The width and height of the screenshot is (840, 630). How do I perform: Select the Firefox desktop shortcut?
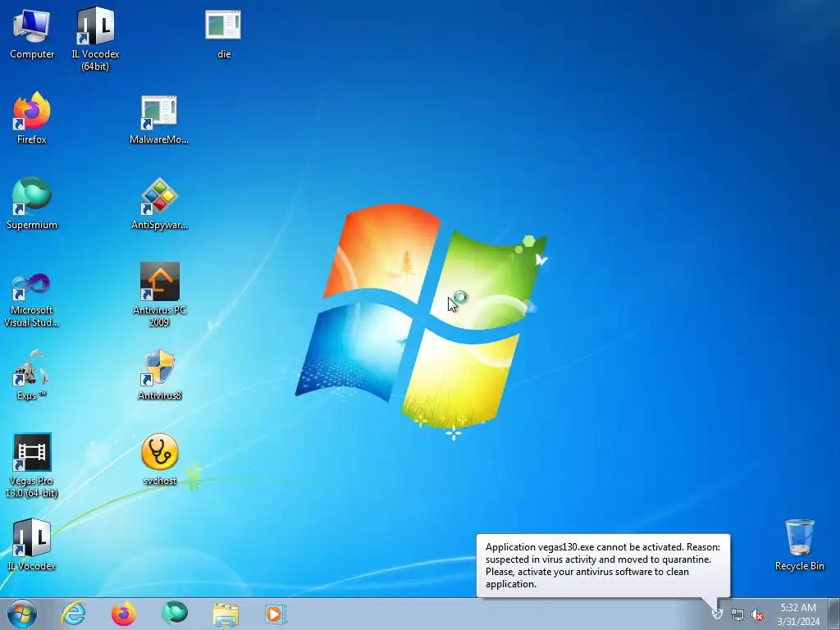coord(32,118)
